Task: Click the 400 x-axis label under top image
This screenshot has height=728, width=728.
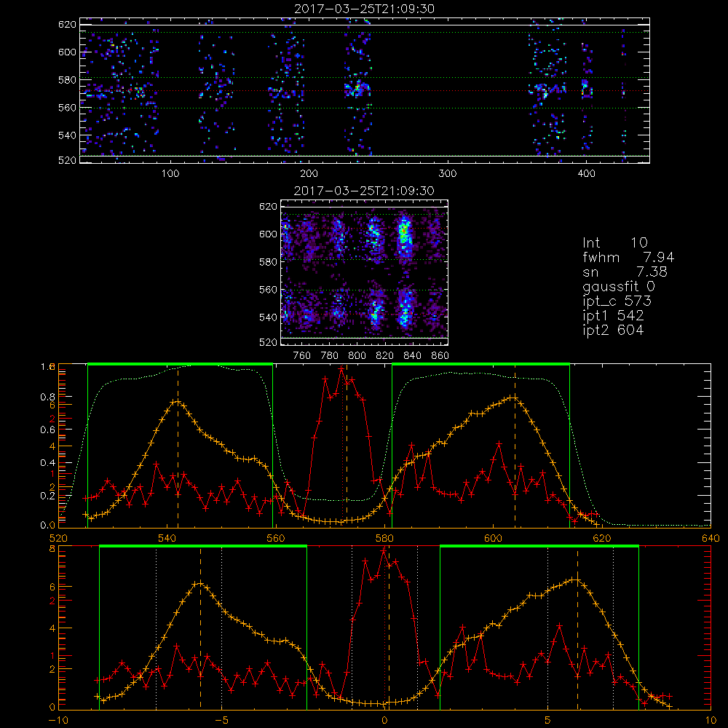Action: point(586,173)
